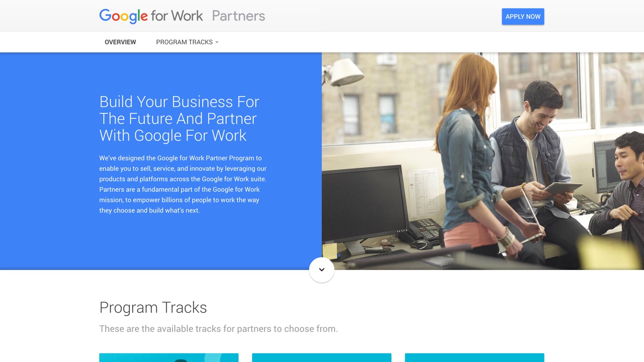644x362 pixels.
Task: Click the small arrow beside PROGRAM TRACKS
Action: coord(217,42)
